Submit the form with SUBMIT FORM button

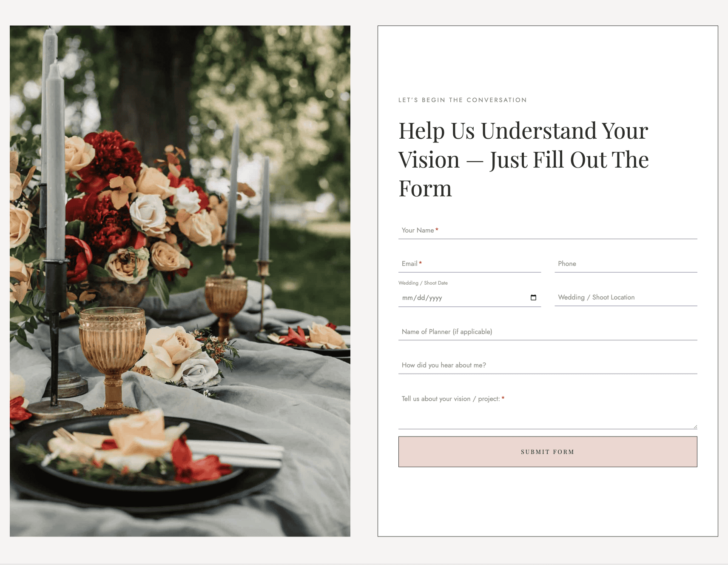pyautogui.click(x=548, y=452)
